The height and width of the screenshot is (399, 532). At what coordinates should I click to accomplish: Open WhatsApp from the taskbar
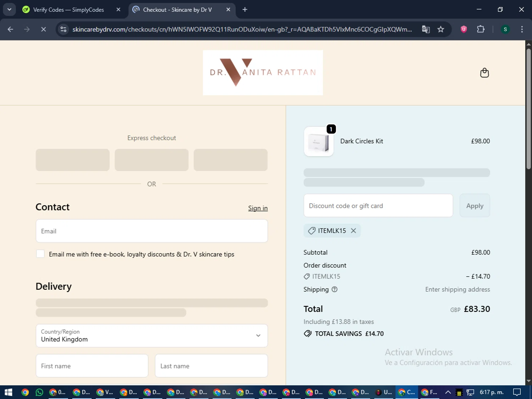click(39, 392)
